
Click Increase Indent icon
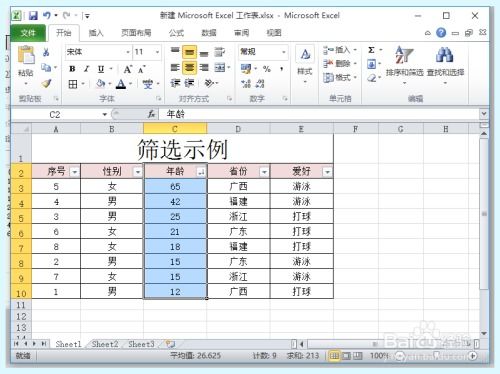[x=189, y=83]
